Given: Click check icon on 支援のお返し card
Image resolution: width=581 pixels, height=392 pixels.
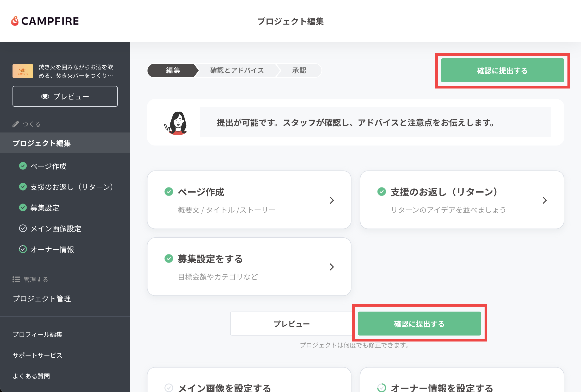Looking at the screenshot, I should 381,192.
